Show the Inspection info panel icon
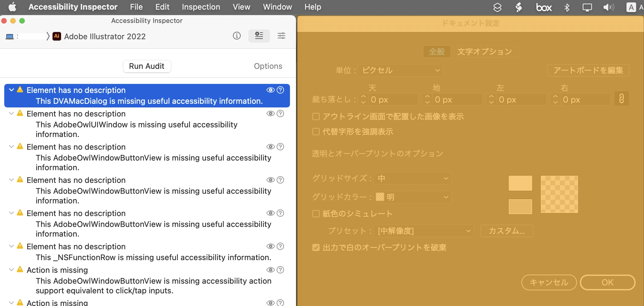Image resolution: width=644 pixels, height=306 pixels. click(x=237, y=36)
